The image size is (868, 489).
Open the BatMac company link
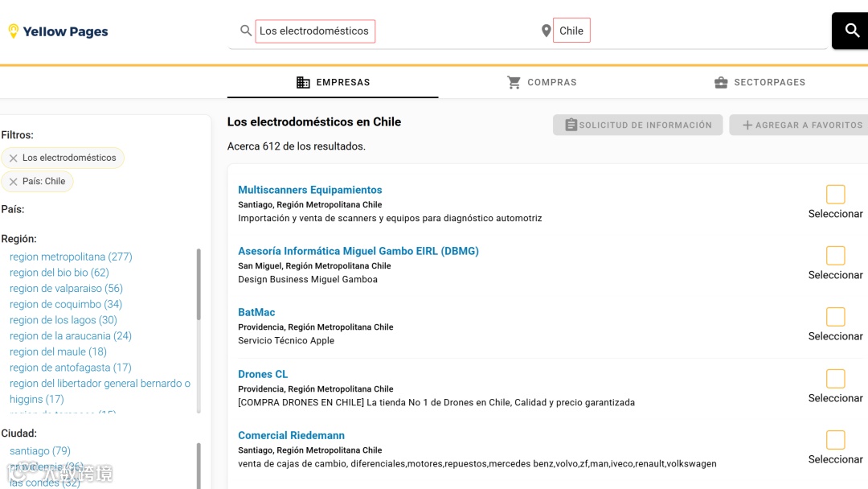pyautogui.click(x=256, y=312)
